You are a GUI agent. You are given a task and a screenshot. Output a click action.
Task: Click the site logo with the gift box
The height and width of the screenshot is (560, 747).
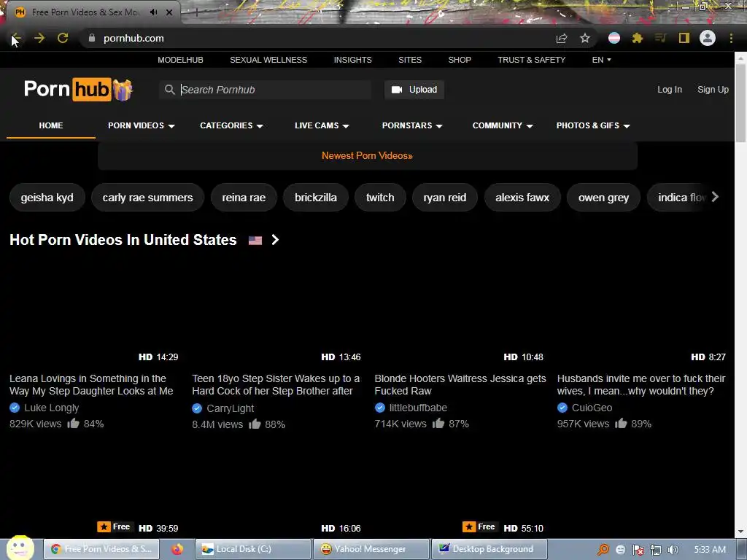coord(79,89)
